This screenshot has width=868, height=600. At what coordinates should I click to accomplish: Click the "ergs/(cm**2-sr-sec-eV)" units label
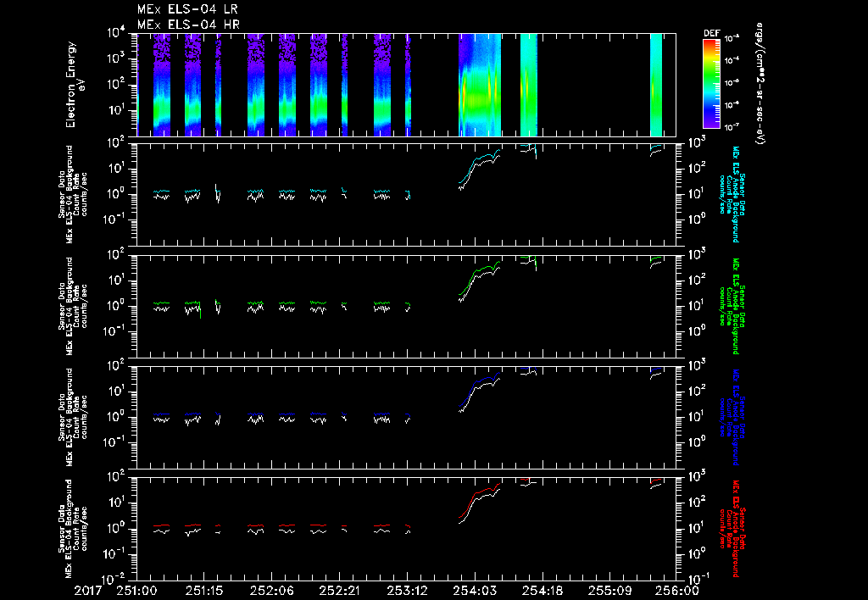pyautogui.click(x=759, y=84)
